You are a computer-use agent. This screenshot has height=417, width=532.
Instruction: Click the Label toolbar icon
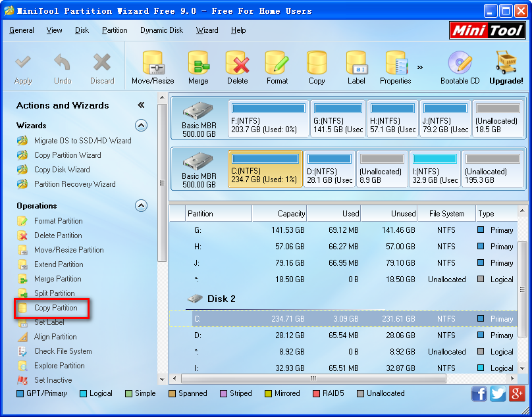356,62
